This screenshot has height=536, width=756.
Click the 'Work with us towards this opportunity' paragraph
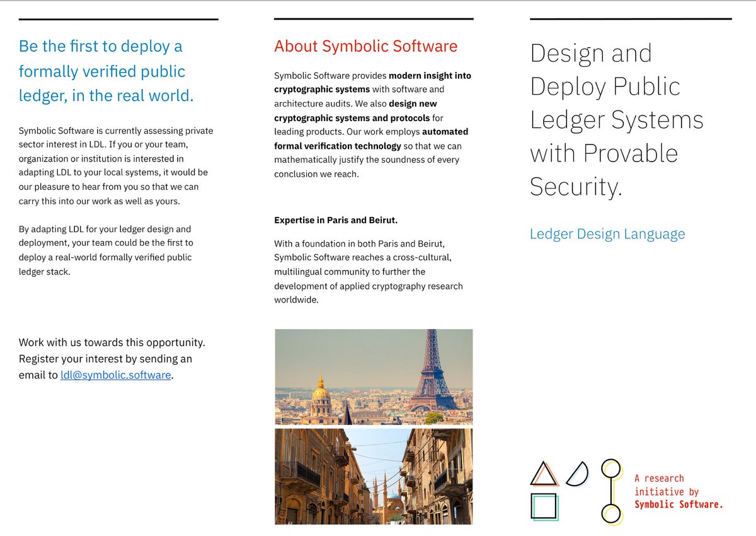[x=112, y=359]
